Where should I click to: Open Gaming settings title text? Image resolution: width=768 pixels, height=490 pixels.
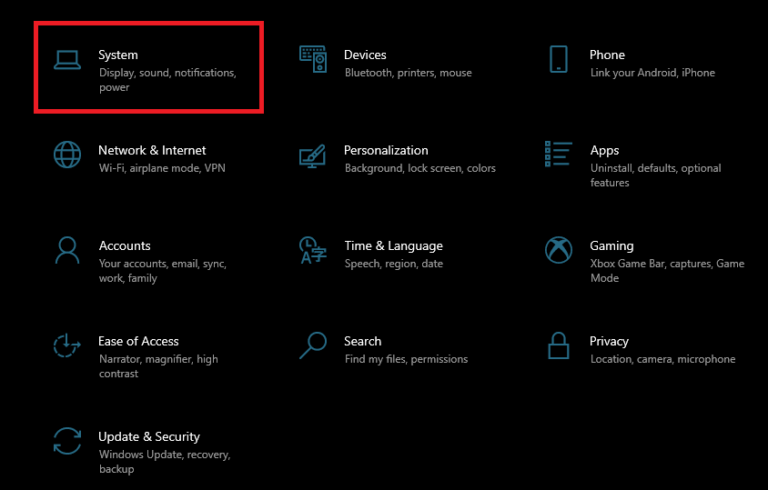coord(611,245)
